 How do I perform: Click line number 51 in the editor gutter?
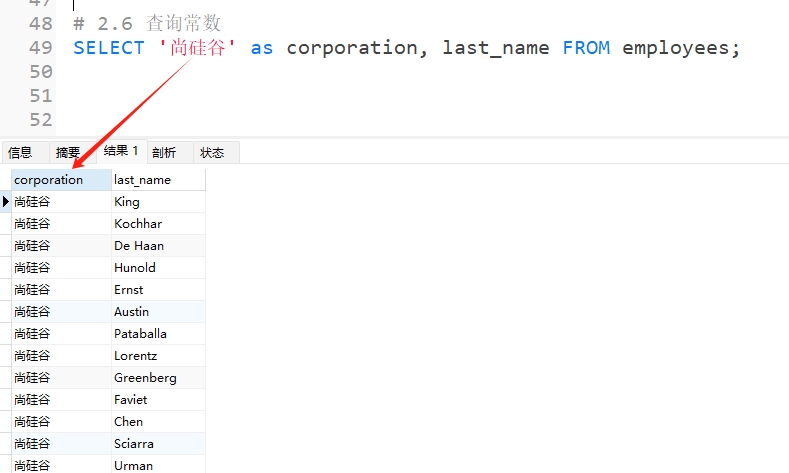click(41, 96)
